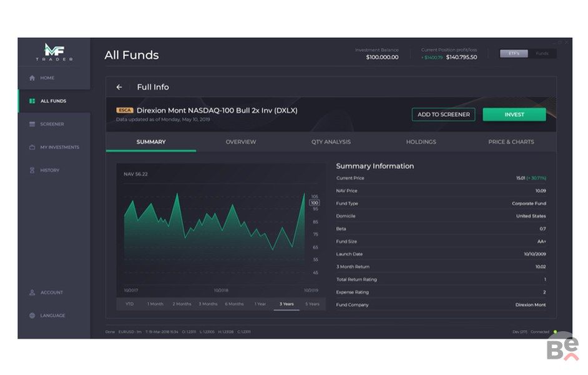
Task: Click the 3 Month Return 10.02 value
Action: click(x=541, y=267)
